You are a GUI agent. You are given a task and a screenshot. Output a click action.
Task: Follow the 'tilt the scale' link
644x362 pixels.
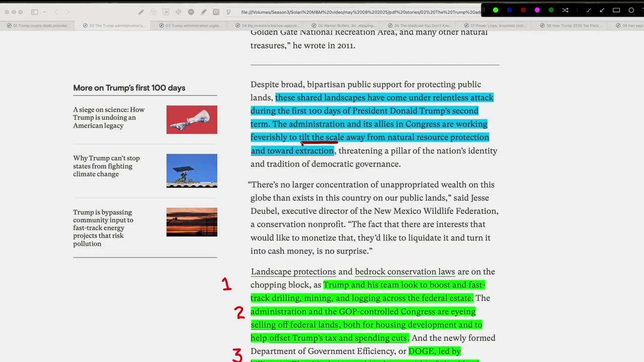(x=321, y=137)
